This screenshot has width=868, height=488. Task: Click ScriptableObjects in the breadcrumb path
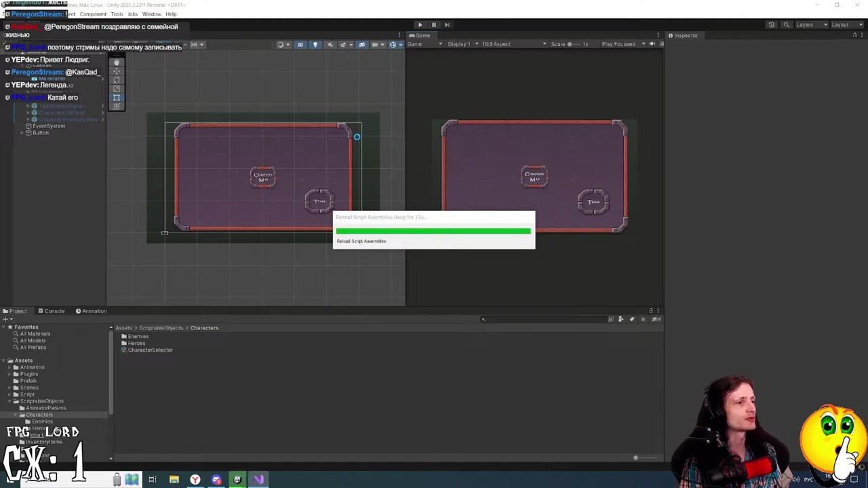coord(161,328)
